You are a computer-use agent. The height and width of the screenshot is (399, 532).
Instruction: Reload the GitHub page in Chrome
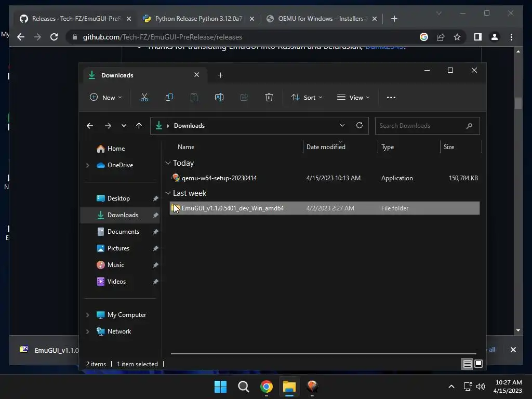[x=54, y=37]
